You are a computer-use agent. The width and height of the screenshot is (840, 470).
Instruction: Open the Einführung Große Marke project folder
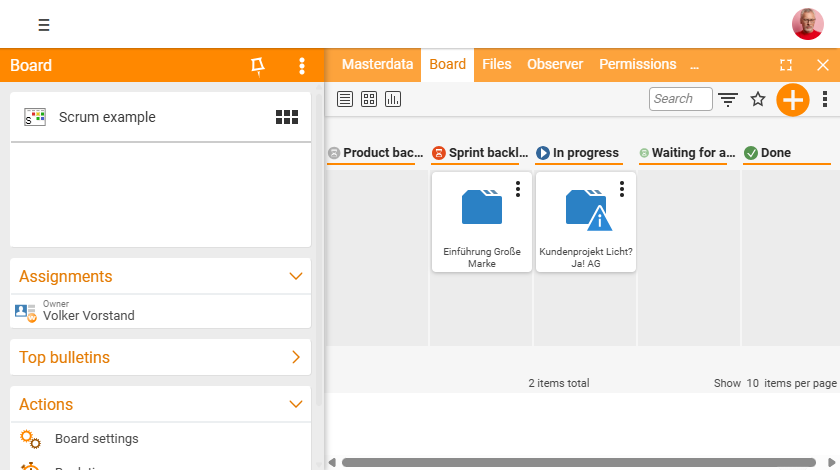[482, 206]
